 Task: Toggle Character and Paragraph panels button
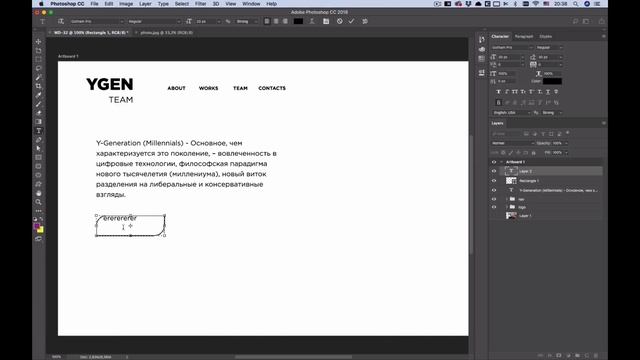(326, 21)
